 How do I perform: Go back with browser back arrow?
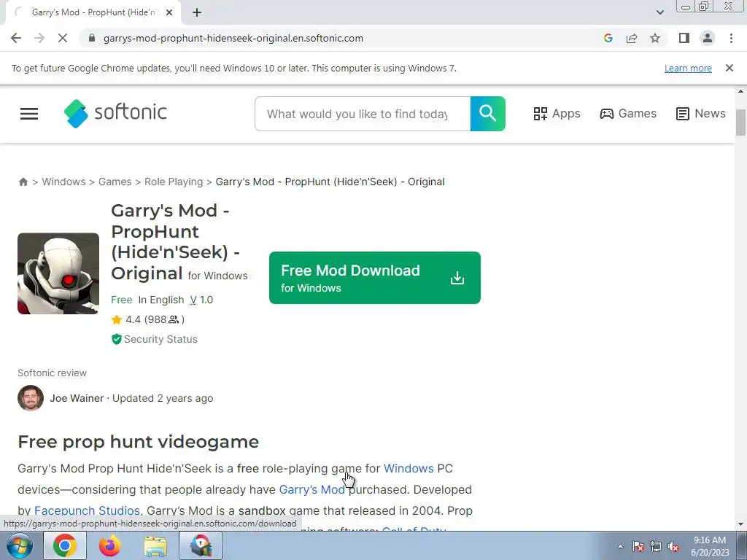pos(16,38)
